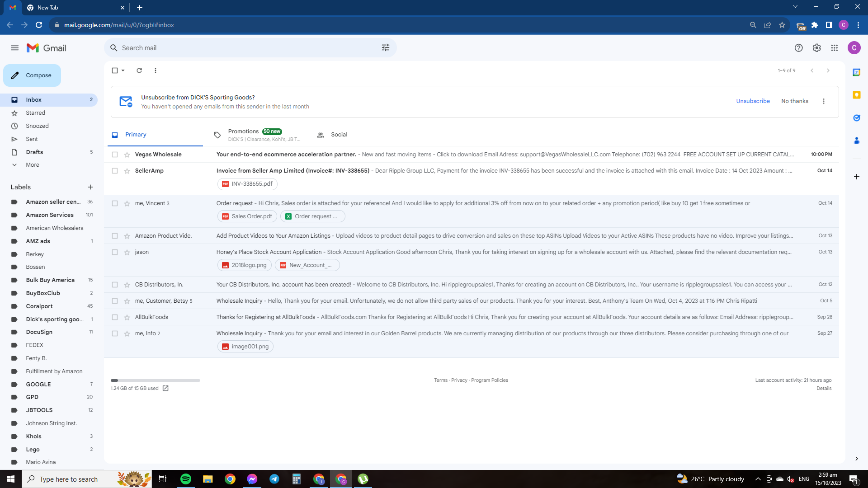Select the AllBulkFoods email checkbox
This screenshot has width=868, height=488.
tap(115, 317)
